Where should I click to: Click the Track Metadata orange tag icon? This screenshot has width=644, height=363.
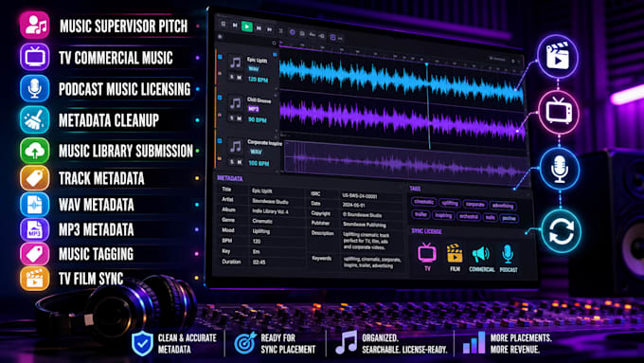click(x=34, y=178)
